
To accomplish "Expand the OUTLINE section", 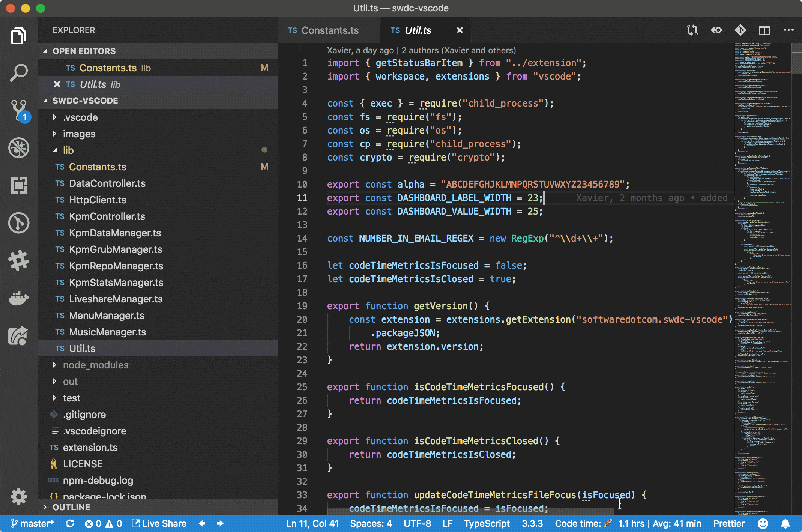I will 71,507.
